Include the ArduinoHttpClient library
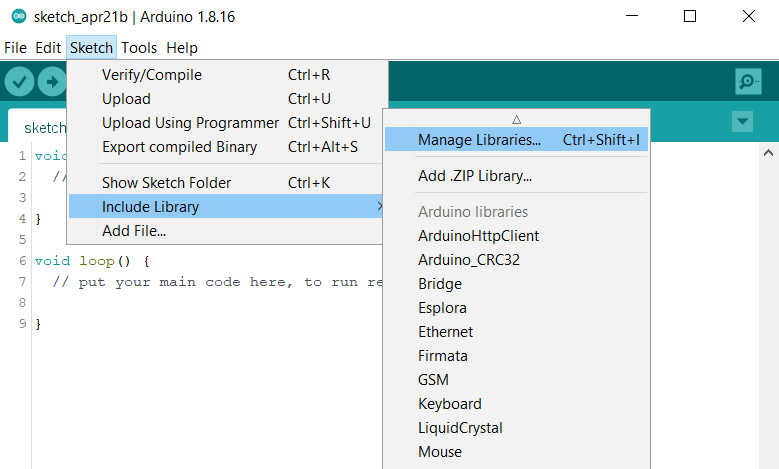This screenshot has width=779, height=469. 516,236
